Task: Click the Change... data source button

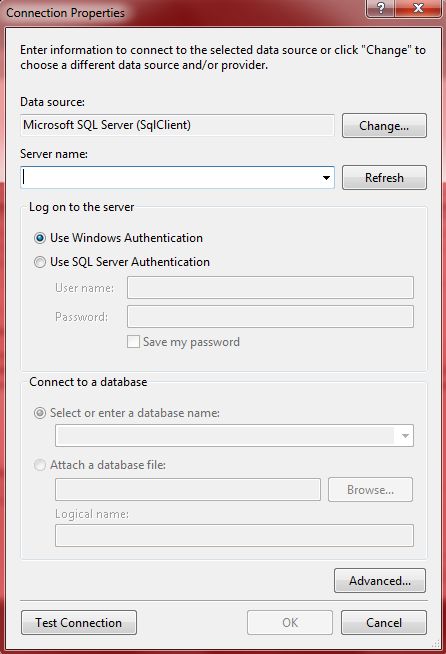Action: pos(384,126)
